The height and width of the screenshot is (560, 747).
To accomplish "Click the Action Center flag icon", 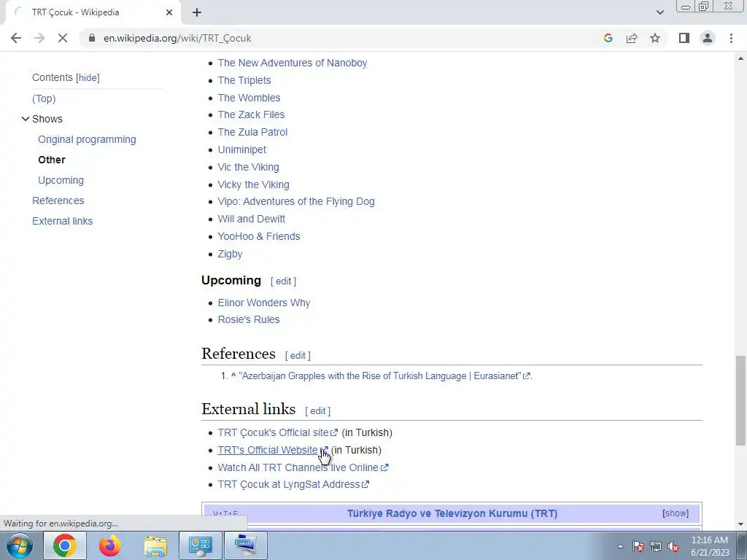I will [x=638, y=547].
